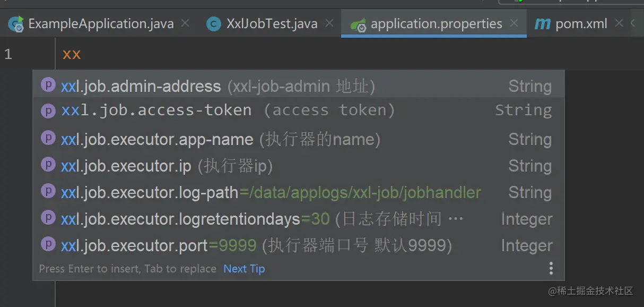Viewport: 644px width, 307px height.
Task: Click the property icon beside xxl.job.access-token
Action: 48,110
